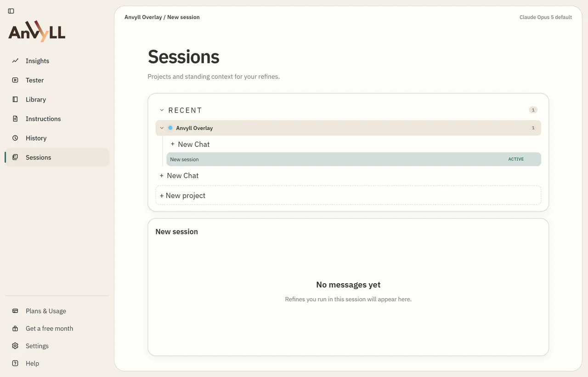The image size is (588, 377).
Task: Open Insights from its chart icon
Action: [x=15, y=61]
